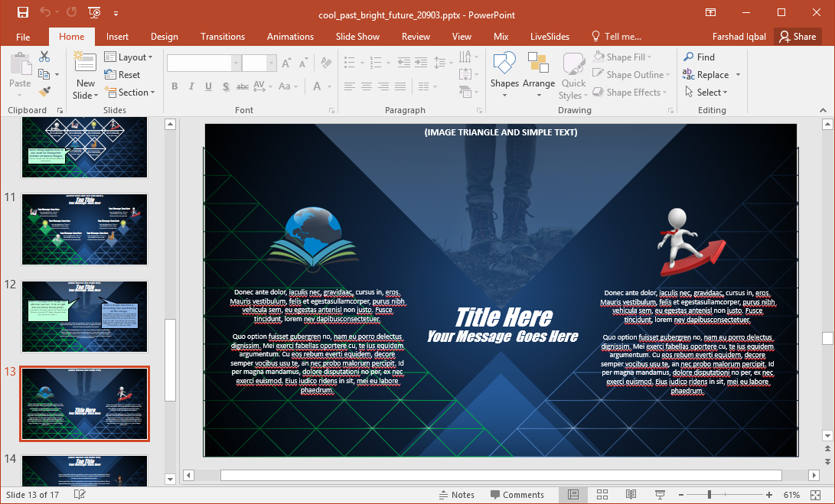Viewport: 835px width, 504px height.
Task: Justify the paragraph text
Action: [x=400, y=86]
